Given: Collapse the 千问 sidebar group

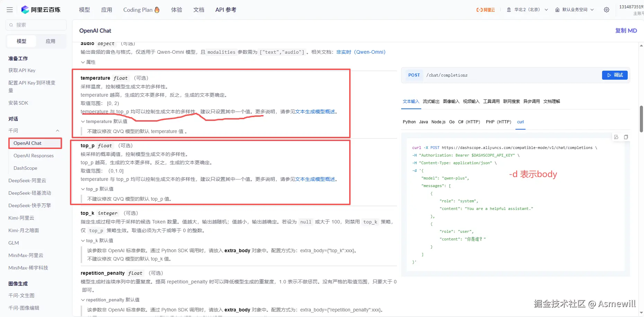Looking at the screenshot, I should coord(58,131).
